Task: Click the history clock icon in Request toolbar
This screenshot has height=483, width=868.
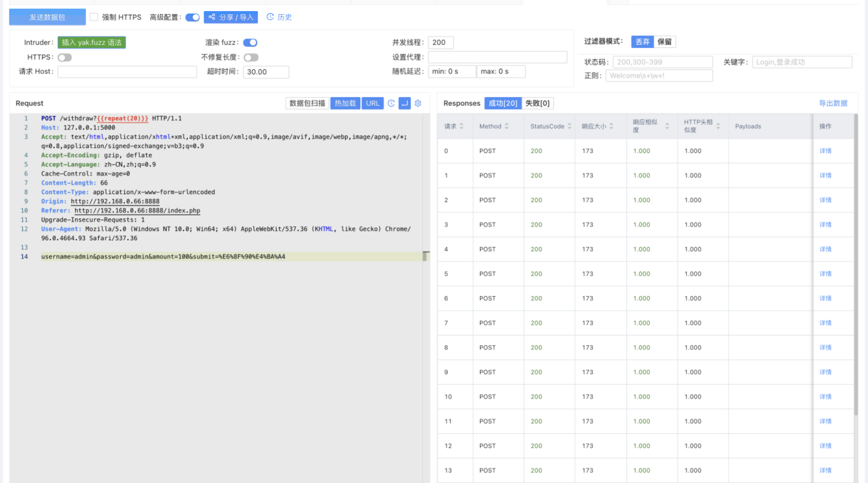Action: pyautogui.click(x=391, y=103)
